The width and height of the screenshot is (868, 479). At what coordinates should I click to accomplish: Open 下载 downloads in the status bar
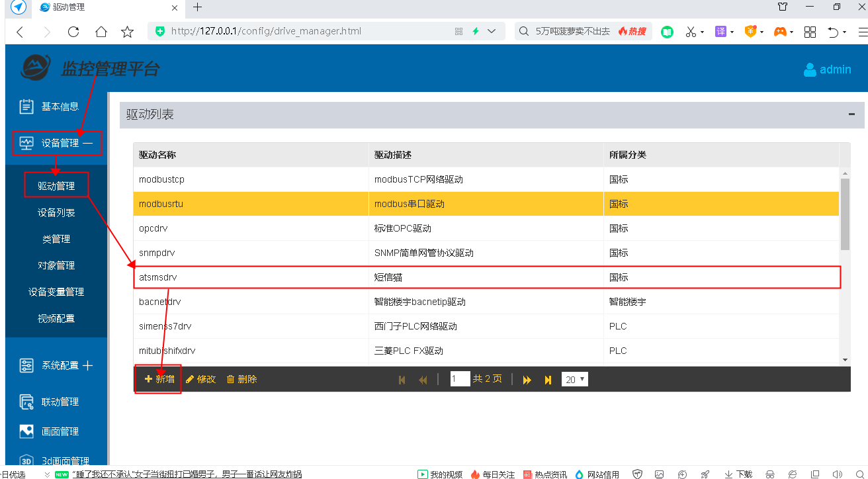click(x=738, y=474)
